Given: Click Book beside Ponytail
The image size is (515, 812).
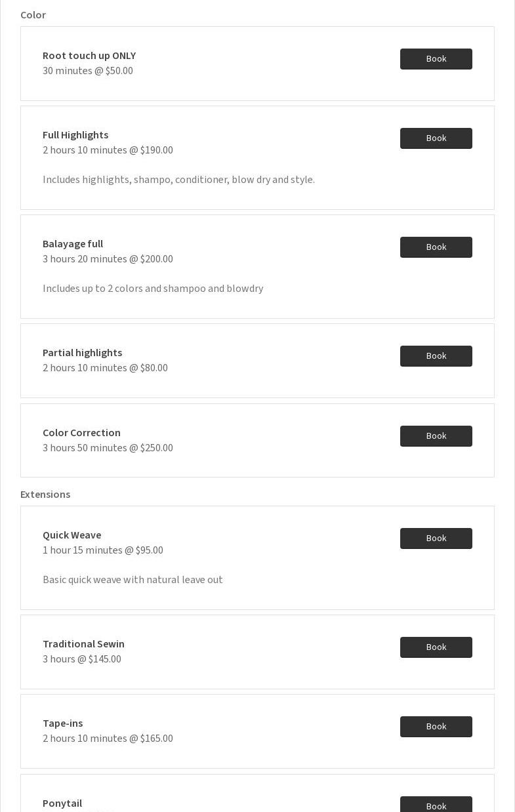Looking at the screenshot, I should tap(436, 805).
